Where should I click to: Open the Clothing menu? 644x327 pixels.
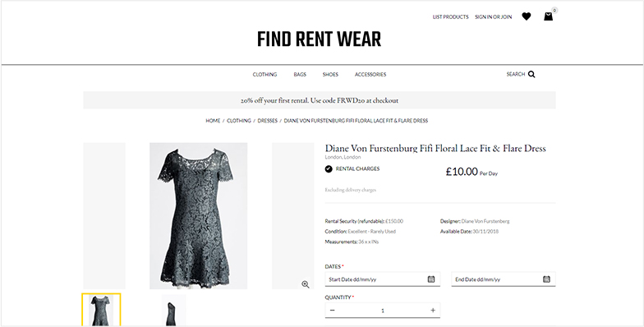point(264,74)
